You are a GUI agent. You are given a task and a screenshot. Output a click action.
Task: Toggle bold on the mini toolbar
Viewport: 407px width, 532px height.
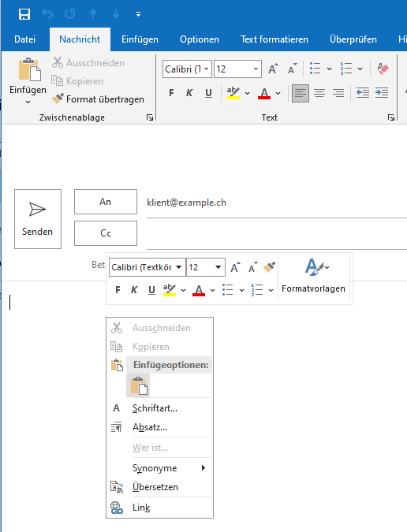click(x=118, y=290)
